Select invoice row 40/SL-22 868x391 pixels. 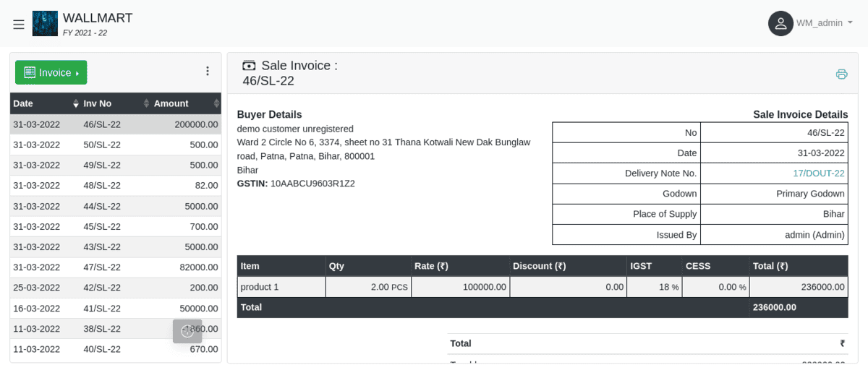[x=116, y=349]
